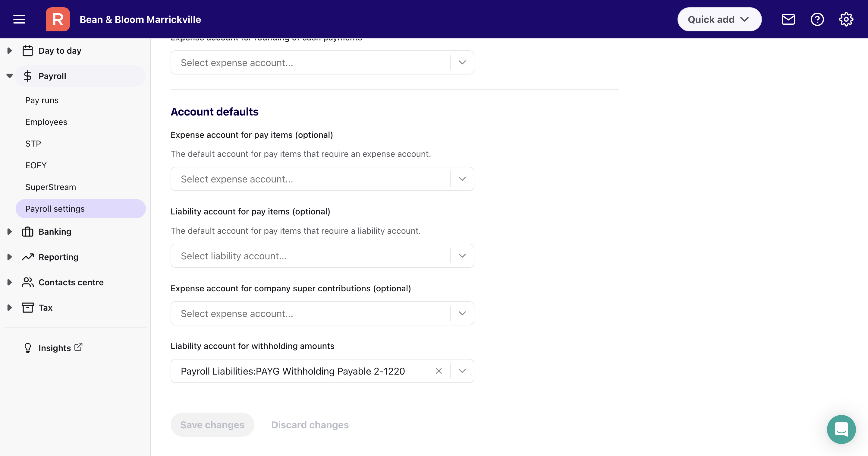Clear PAYG Withholding Payable account selection
The image size is (868, 456).
pos(439,370)
